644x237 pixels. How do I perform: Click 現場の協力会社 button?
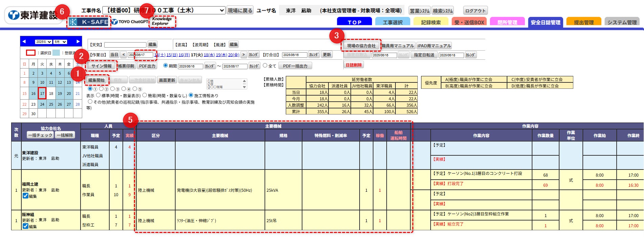tap(361, 46)
